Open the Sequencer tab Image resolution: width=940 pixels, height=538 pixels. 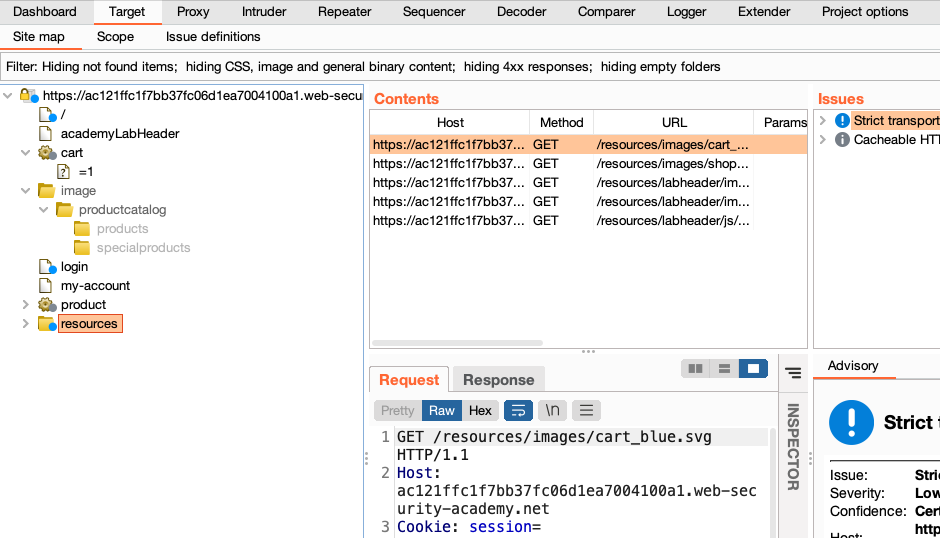coord(434,11)
